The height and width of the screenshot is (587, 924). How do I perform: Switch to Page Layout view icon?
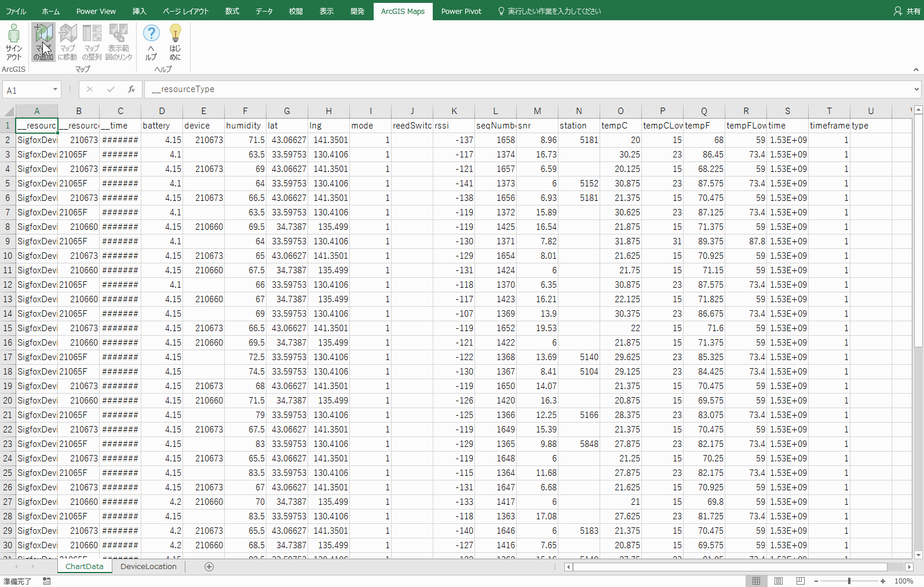tap(779, 581)
